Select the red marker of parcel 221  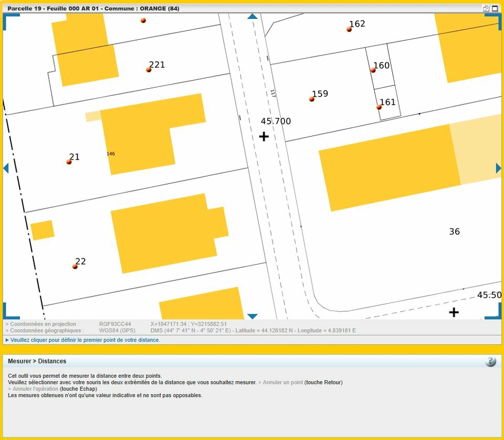pos(149,69)
